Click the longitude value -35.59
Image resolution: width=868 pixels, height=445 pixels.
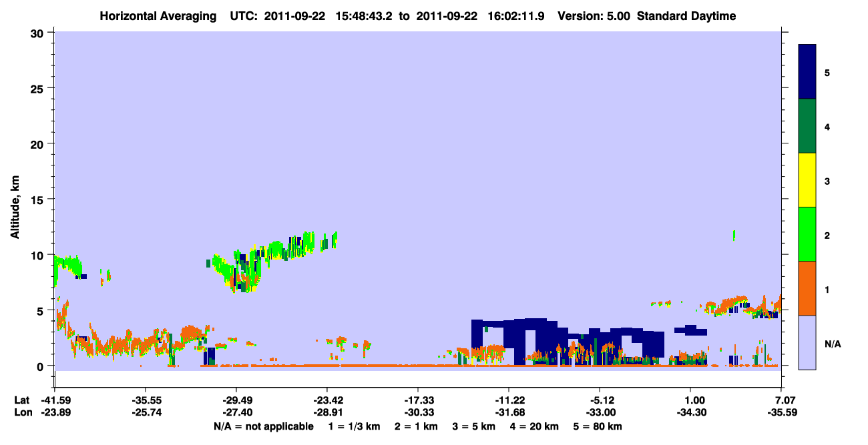pos(781,413)
